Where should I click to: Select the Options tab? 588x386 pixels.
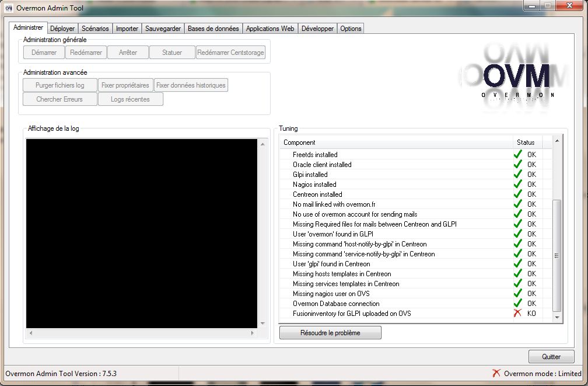click(351, 29)
